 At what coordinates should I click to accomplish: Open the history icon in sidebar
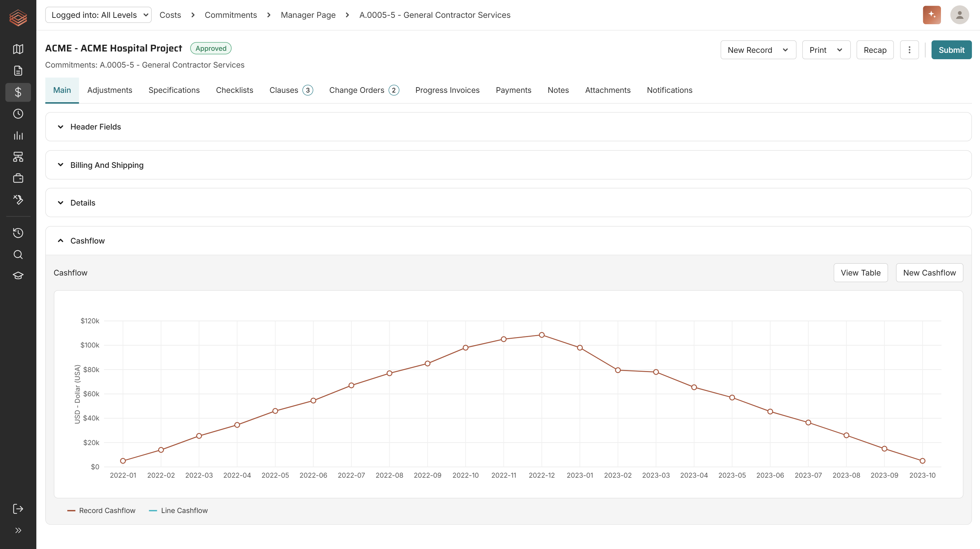coord(18,233)
